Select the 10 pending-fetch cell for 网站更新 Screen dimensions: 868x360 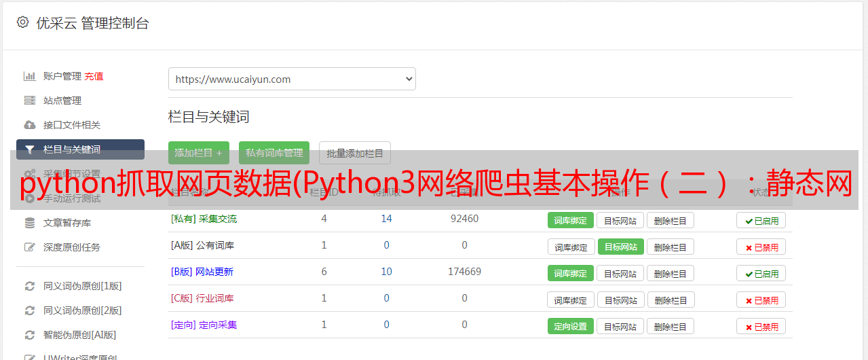[x=387, y=272]
